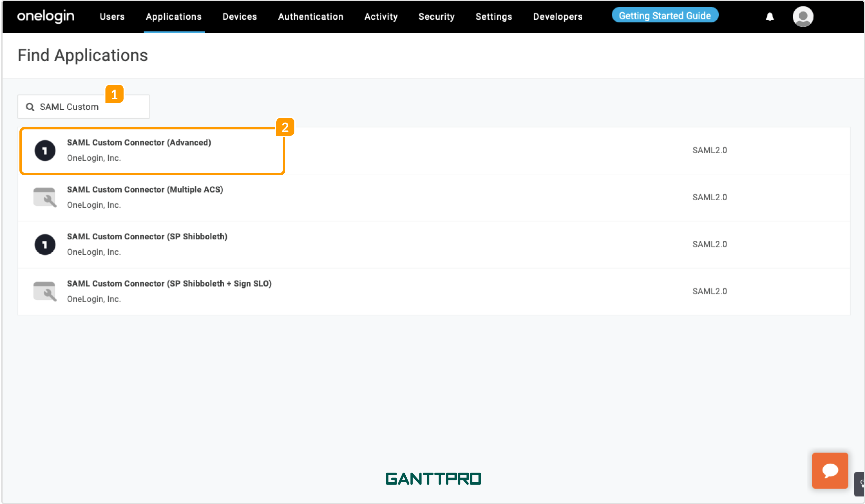Viewport: 865px width, 504px height.
Task: Focus the SAML Custom search field
Action: click(x=84, y=107)
